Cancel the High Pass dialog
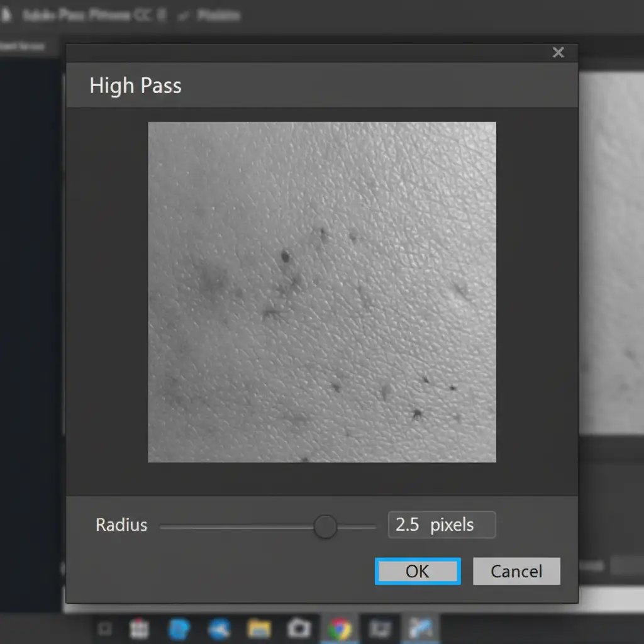Image resolution: width=644 pixels, height=644 pixels. pos(516,571)
